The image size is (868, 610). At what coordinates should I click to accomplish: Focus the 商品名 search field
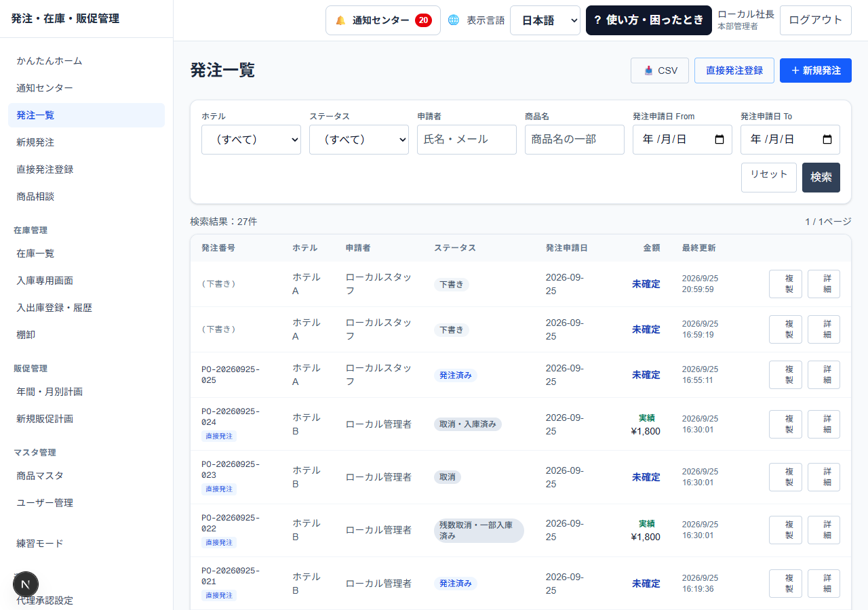point(574,140)
